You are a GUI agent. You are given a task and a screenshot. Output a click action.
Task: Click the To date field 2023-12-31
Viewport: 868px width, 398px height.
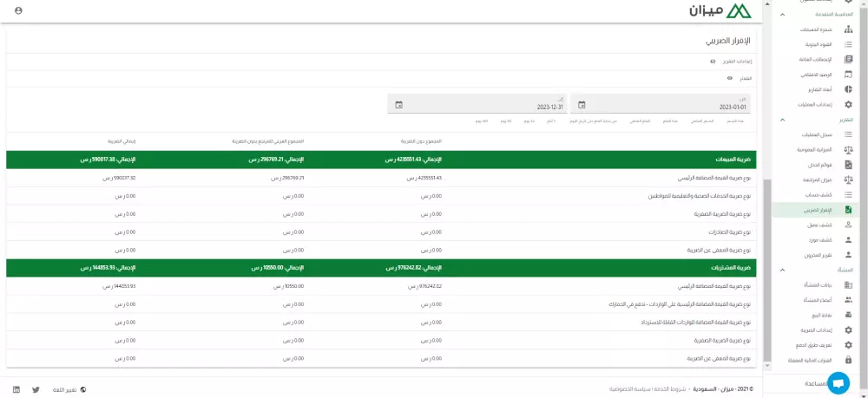pos(477,104)
